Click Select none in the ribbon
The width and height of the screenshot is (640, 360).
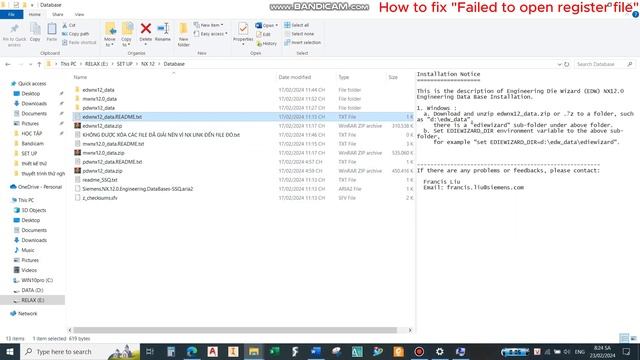tap(299, 34)
